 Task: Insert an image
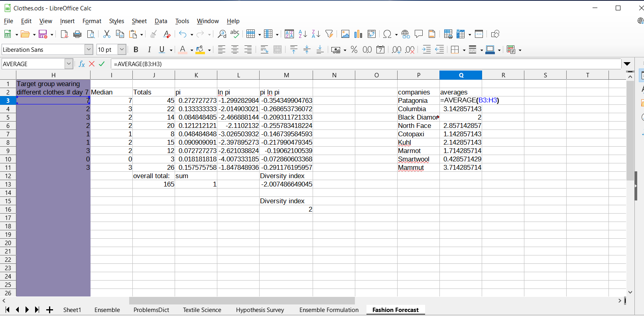point(345,34)
